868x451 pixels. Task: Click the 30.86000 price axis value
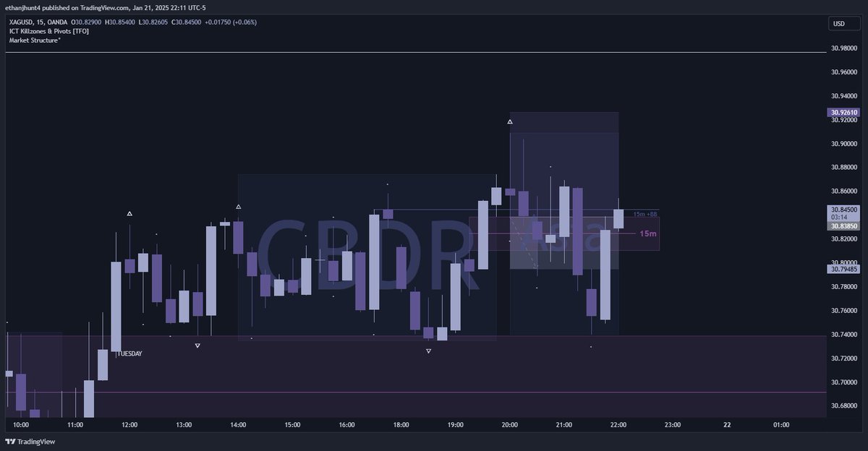844,192
